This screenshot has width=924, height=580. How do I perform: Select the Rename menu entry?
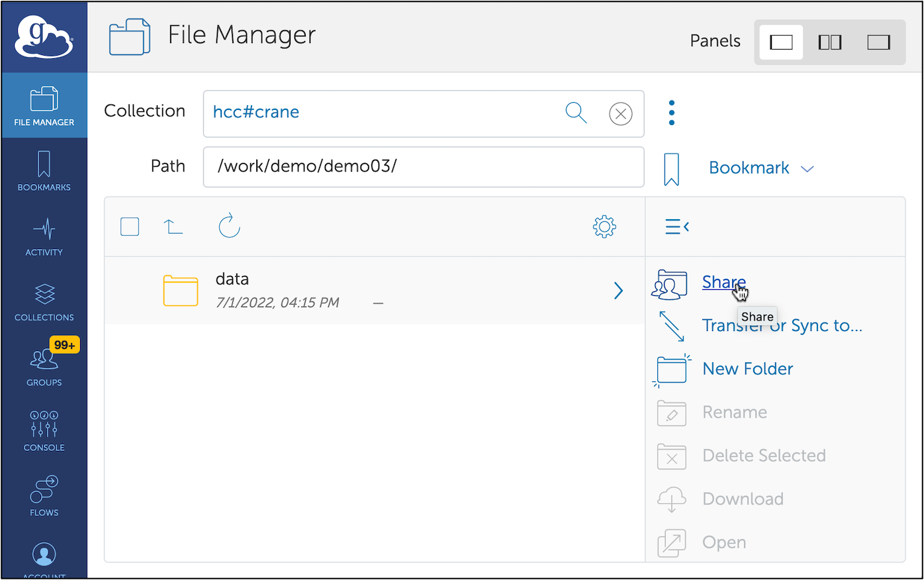[735, 412]
